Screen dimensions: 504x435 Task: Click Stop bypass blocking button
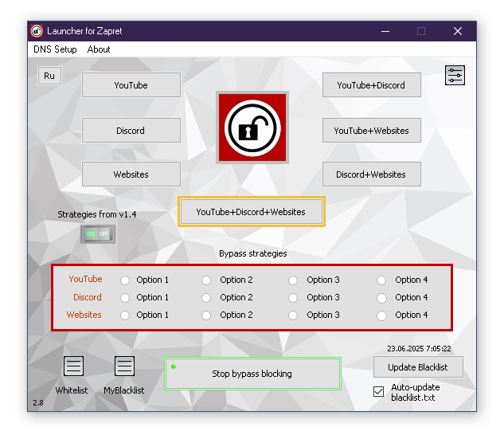pyautogui.click(x=252, y=374)
